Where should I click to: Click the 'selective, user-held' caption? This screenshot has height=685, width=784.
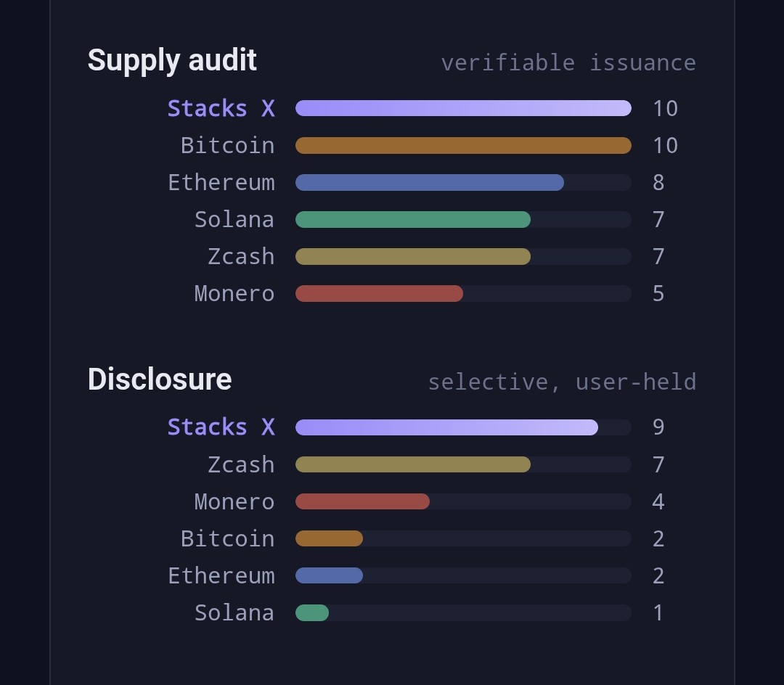(x=562, y=382)
